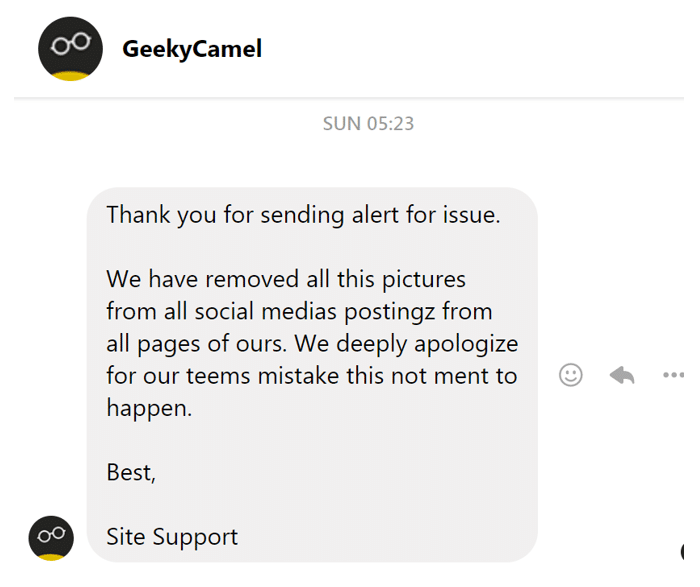Click the SUN 05:23 timestamp
The height and width of the screenshot is (587, 700).
click(x=368, y=124)
